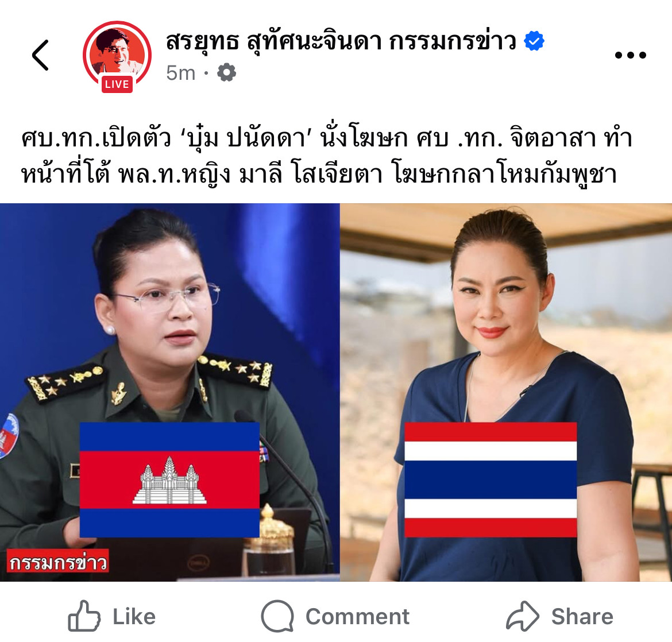The height and width of the screenshot is (642, 672).
Task: Click the Cambodian flag overlay
Action: (169, 479)
